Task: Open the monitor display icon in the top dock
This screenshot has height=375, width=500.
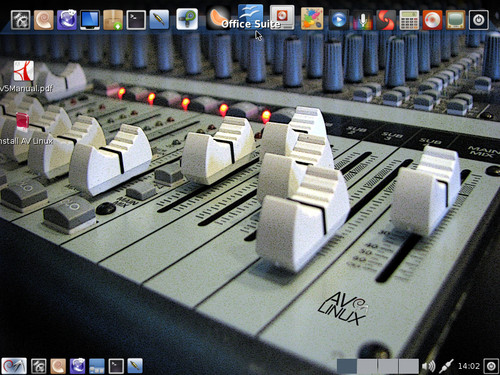Action: 90,20
